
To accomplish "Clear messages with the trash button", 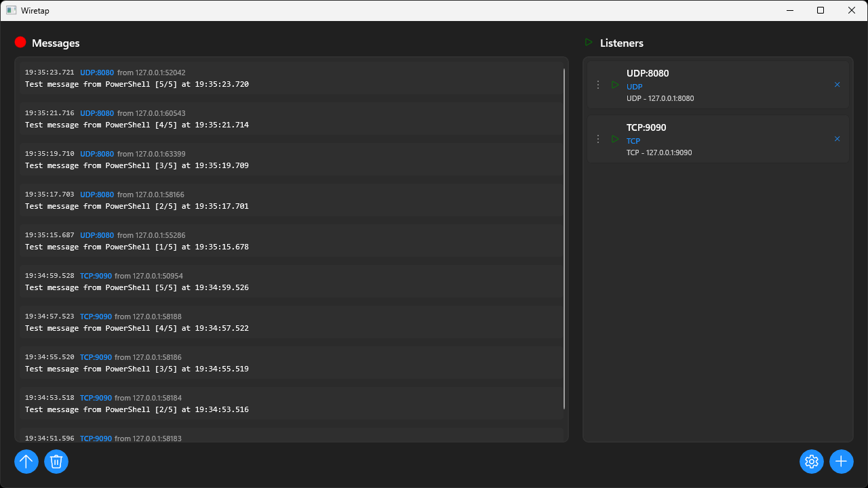I will click(56, 462).
